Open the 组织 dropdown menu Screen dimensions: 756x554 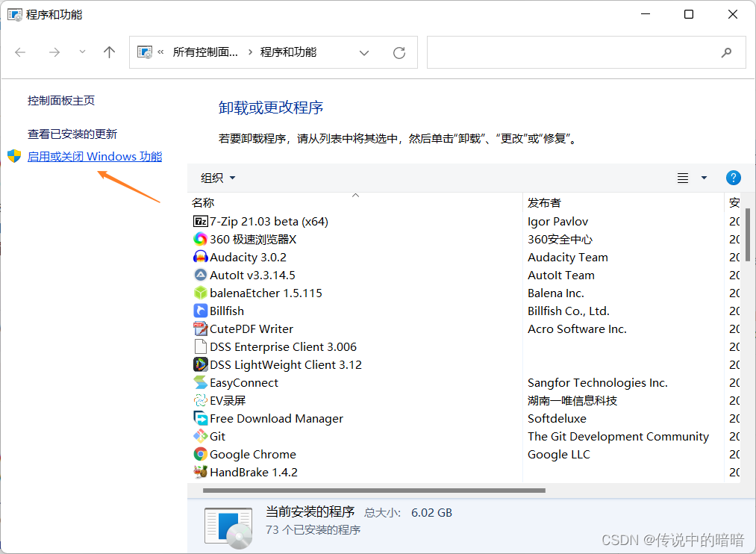[x=218, y=178]
